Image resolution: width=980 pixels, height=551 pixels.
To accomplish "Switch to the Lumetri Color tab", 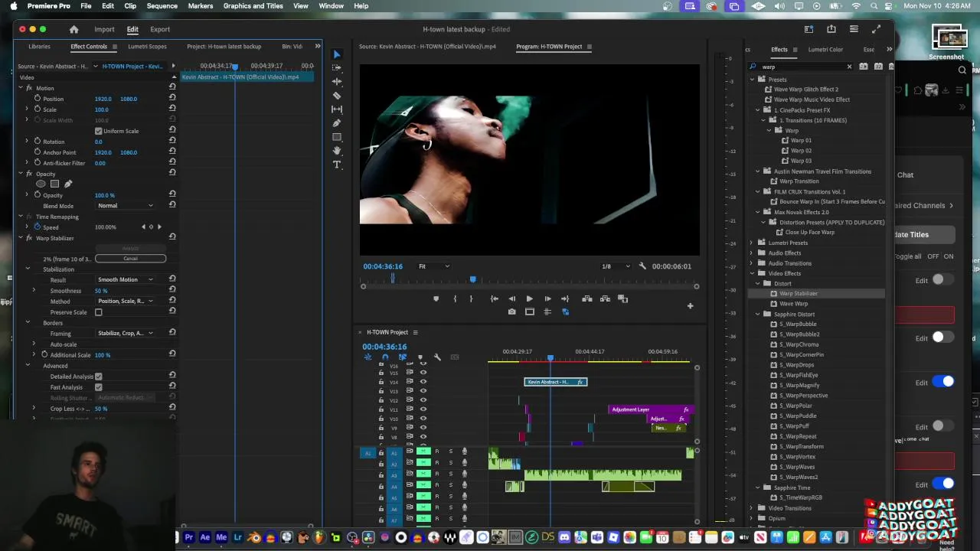I will tap(825, 50).
